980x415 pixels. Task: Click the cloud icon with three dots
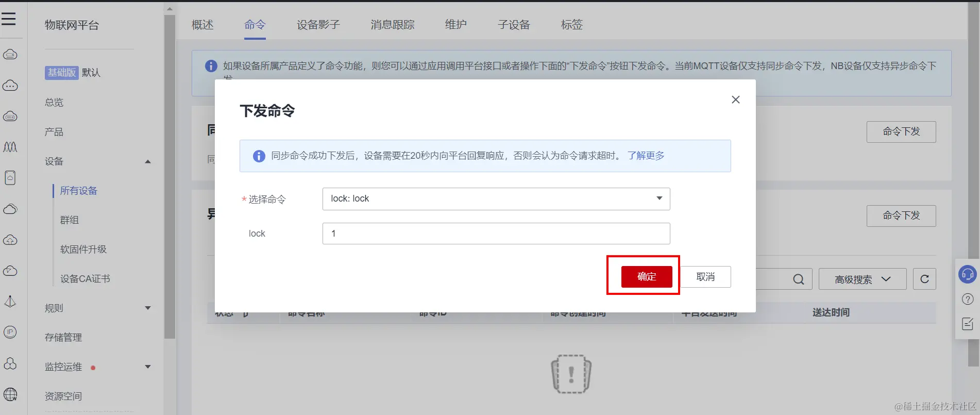tap(10, 86)
